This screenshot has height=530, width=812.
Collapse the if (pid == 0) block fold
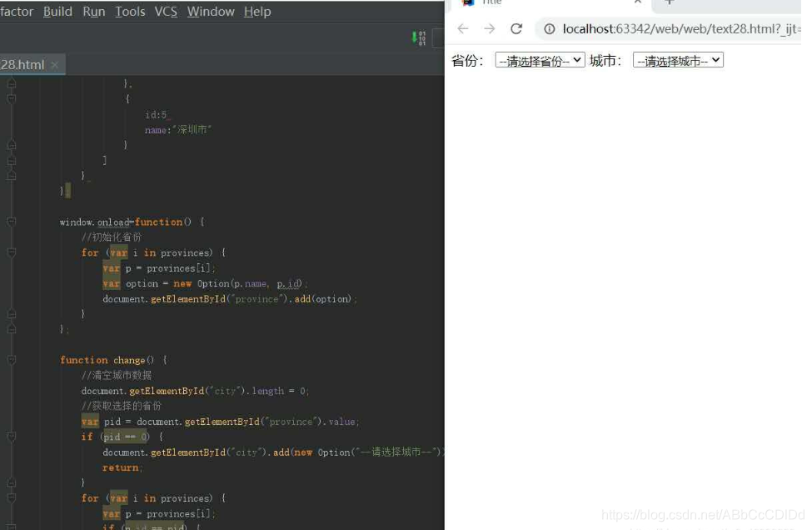[x=12, y=437]
